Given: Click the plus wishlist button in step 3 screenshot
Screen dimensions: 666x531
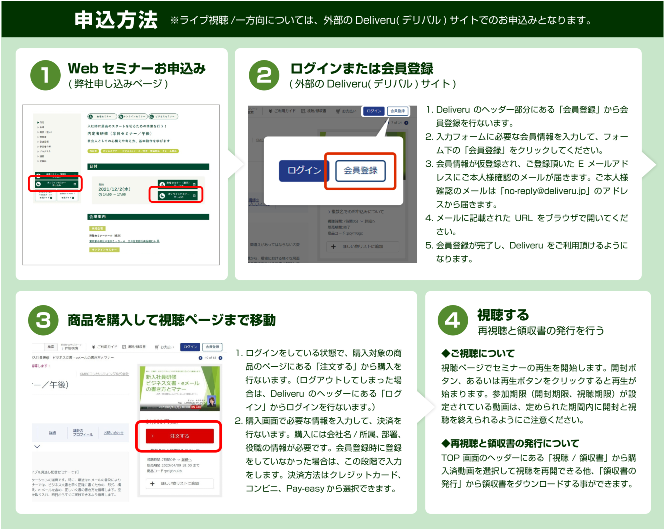Looking at the screenshot, I should (x=178, y=483).
